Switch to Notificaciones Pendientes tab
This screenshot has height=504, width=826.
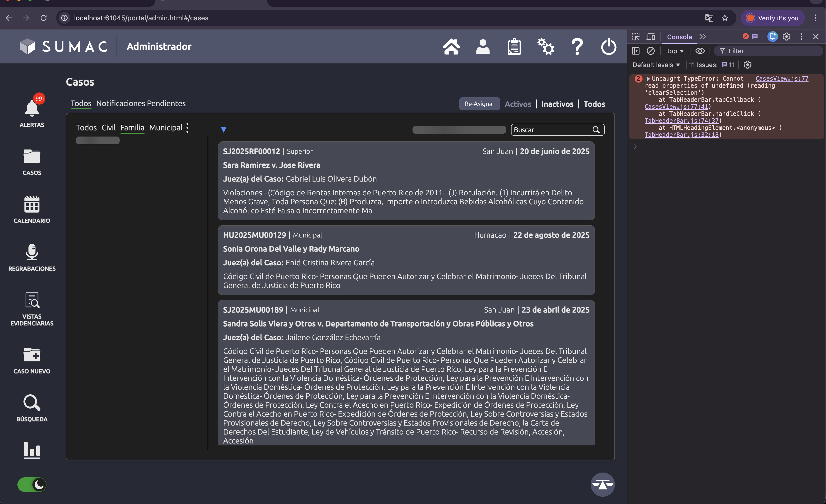click(x=141, y=103)
